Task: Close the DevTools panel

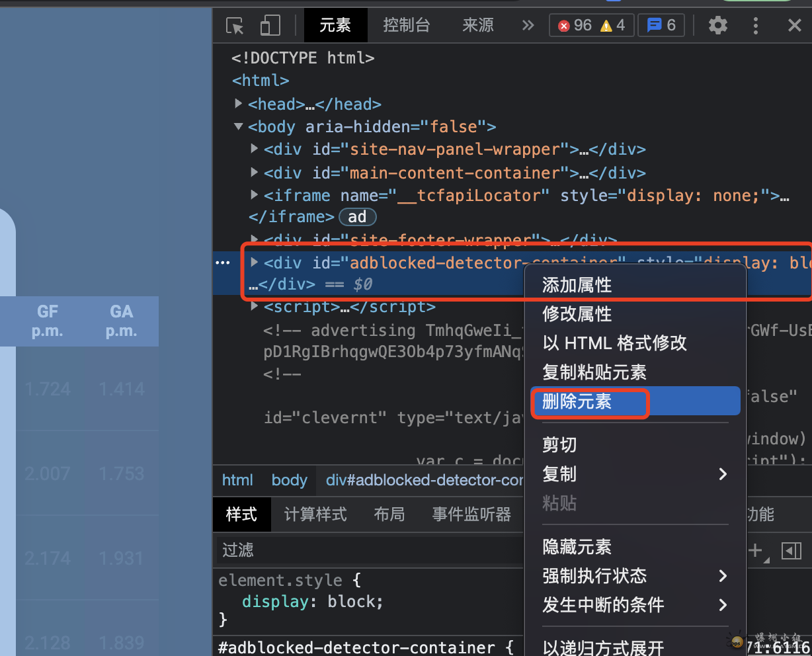Action: point(795,25)
